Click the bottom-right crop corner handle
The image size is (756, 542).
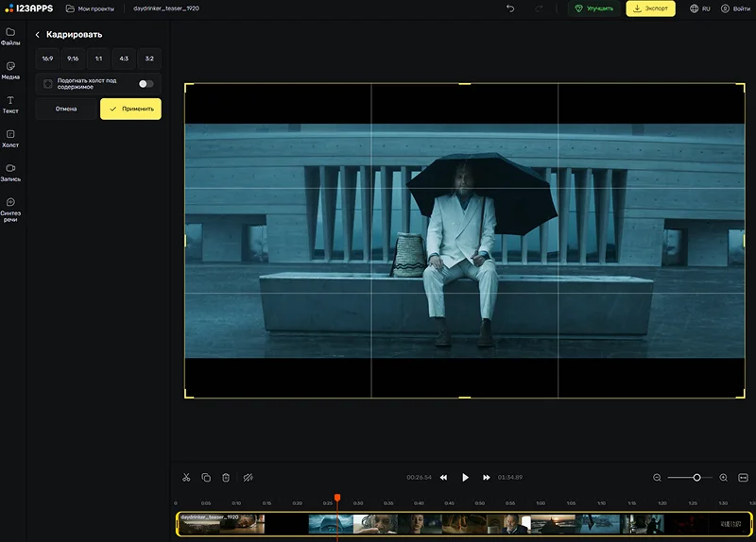click(741, 394)
